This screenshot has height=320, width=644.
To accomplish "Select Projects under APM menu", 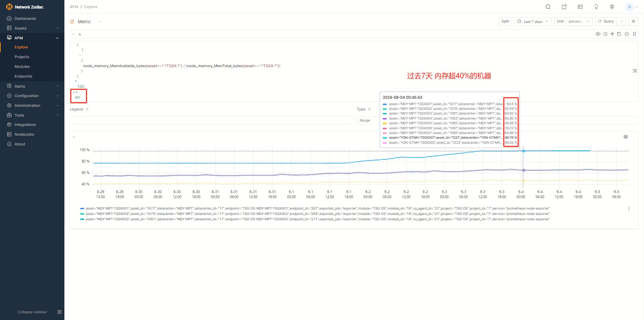I will [x=22, y=57].
